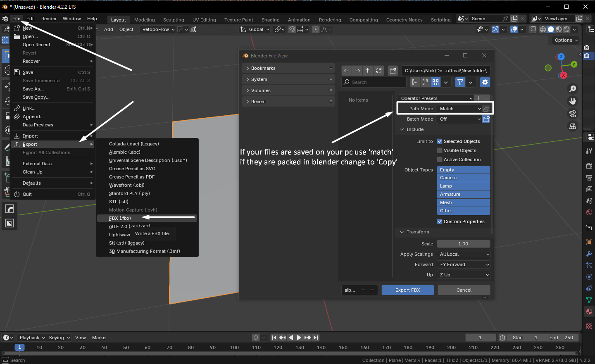Click the Export FBX button

pyautogui.click(x=407, y=290)
